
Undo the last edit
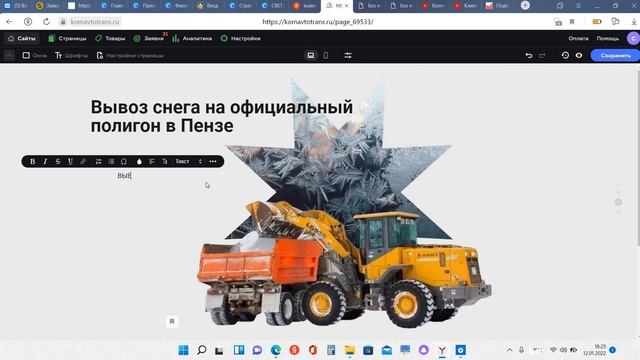529,56
